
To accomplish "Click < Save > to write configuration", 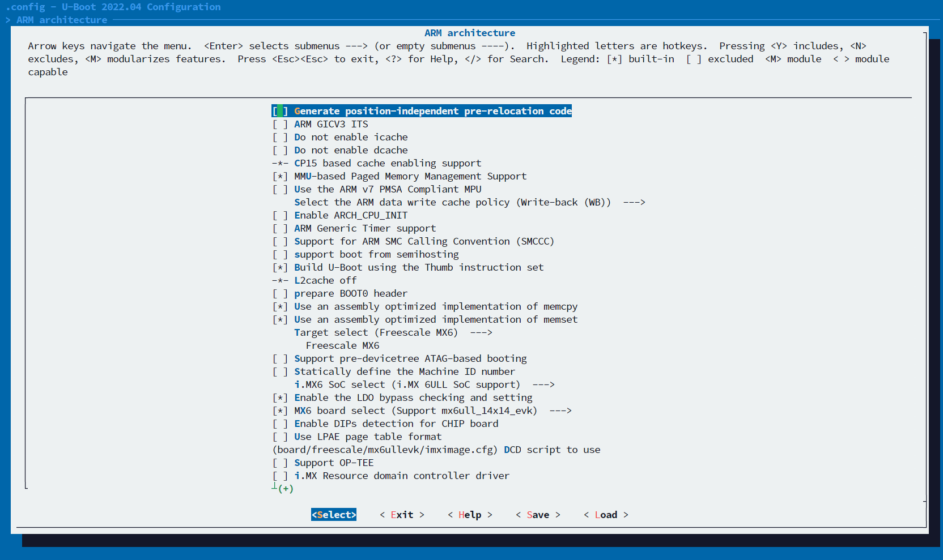I will tap(538, 515).
